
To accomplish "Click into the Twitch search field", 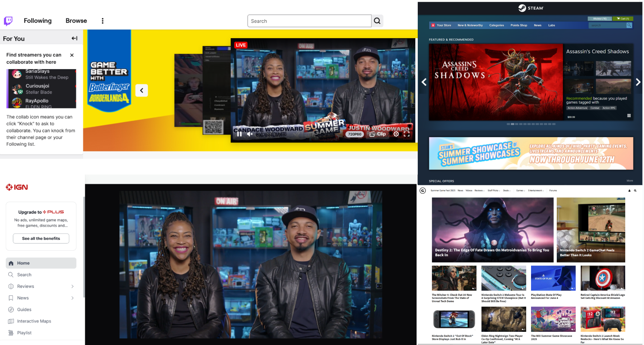I will (x=309, y=21).
